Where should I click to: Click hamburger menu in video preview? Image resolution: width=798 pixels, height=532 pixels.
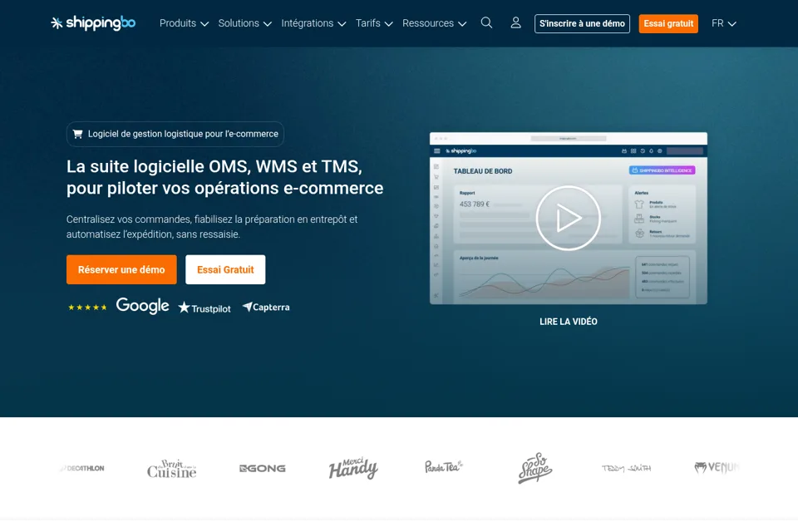click(x=436, y=150)
